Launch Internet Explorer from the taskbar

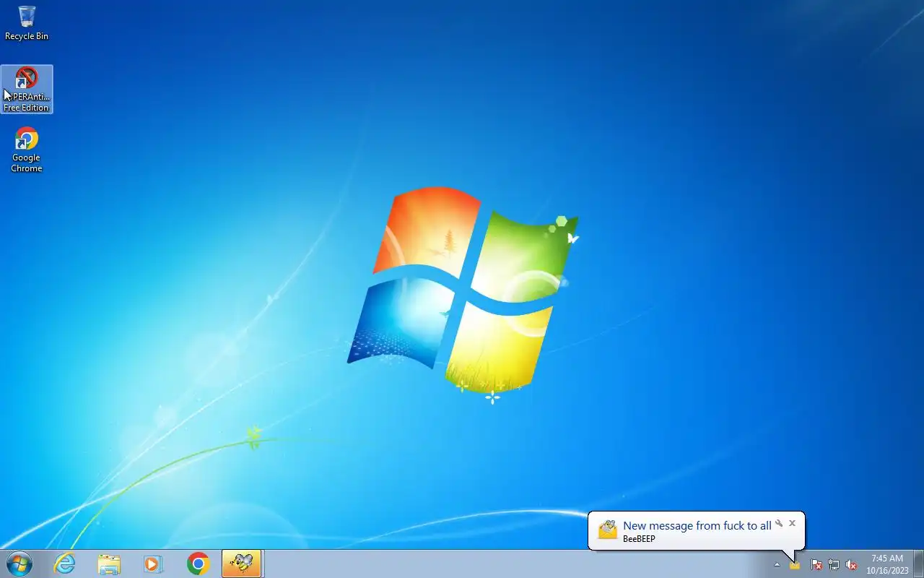[x=65, y=564]
